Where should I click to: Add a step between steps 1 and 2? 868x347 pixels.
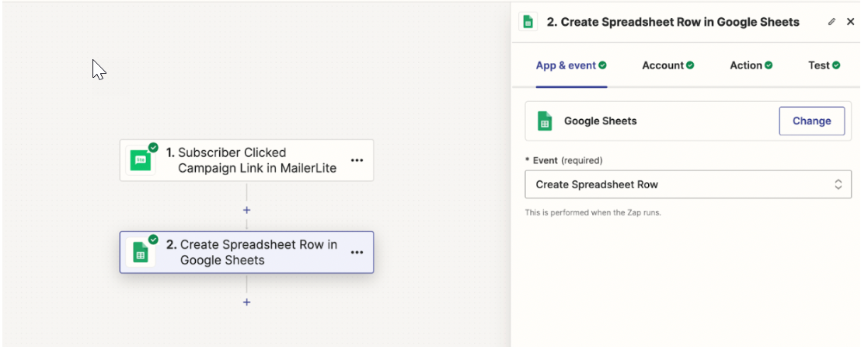pyautogui.click(x=246, y=210)
